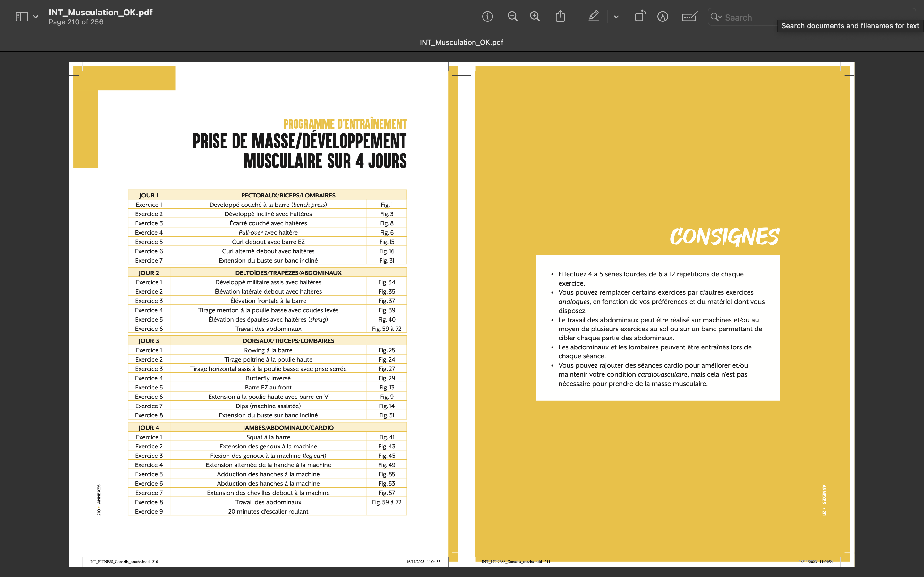Click the Share icon
This screenshot has width=924, height=577.
(560, 17)
